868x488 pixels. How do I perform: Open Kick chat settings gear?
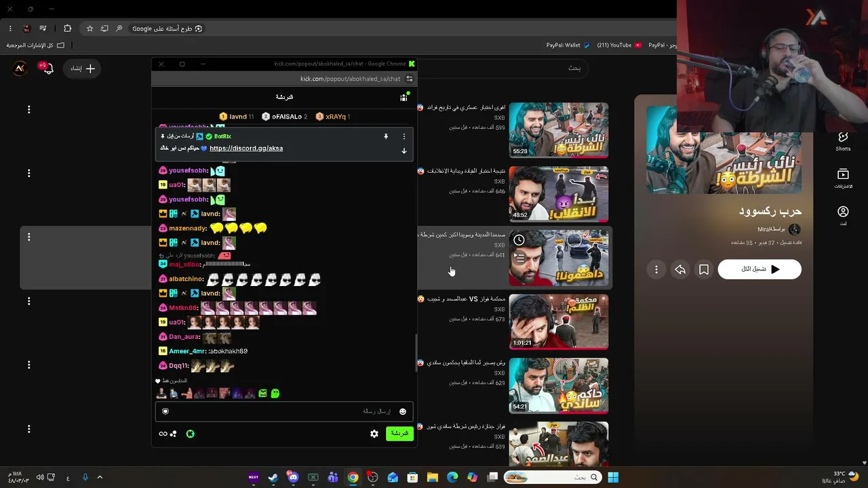coord(374,434)
